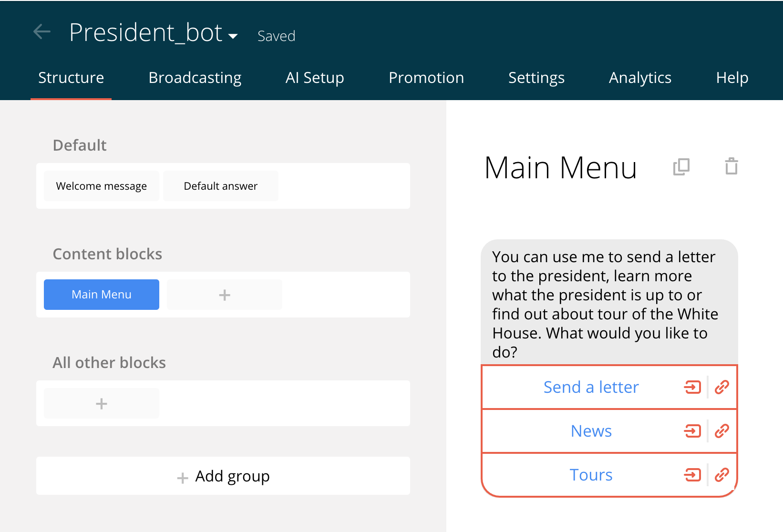Select the Default answer block
783x532 pixels.
(220, 186)
